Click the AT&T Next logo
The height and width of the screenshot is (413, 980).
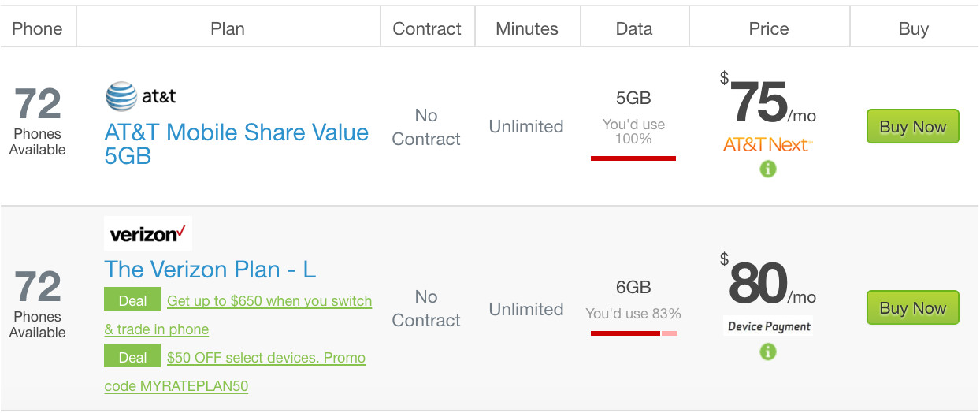click(768, 145)
